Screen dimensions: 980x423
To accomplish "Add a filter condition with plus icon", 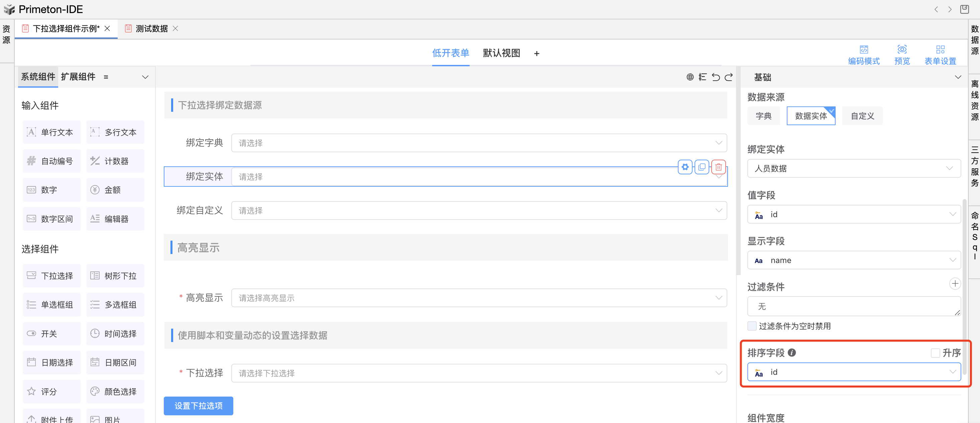I will pos(955,284).
